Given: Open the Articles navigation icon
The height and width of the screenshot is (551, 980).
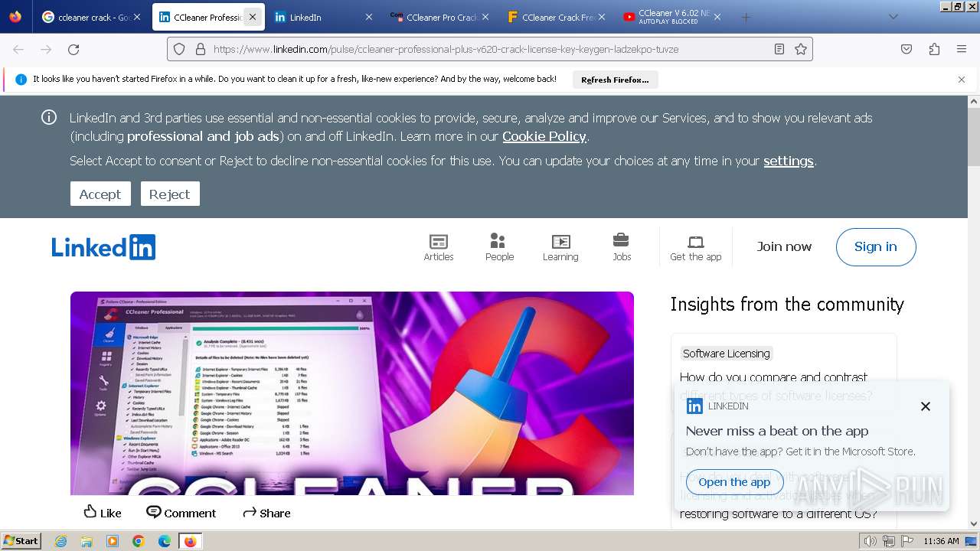Looking at the screenshot, I should (x=439, y=247).
